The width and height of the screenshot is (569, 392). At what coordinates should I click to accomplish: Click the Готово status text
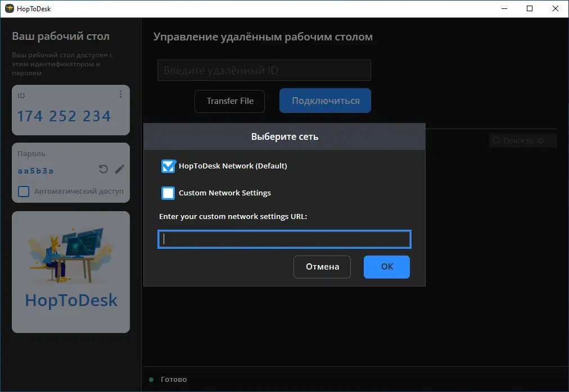pyautogui.click(x=174, y=380)
